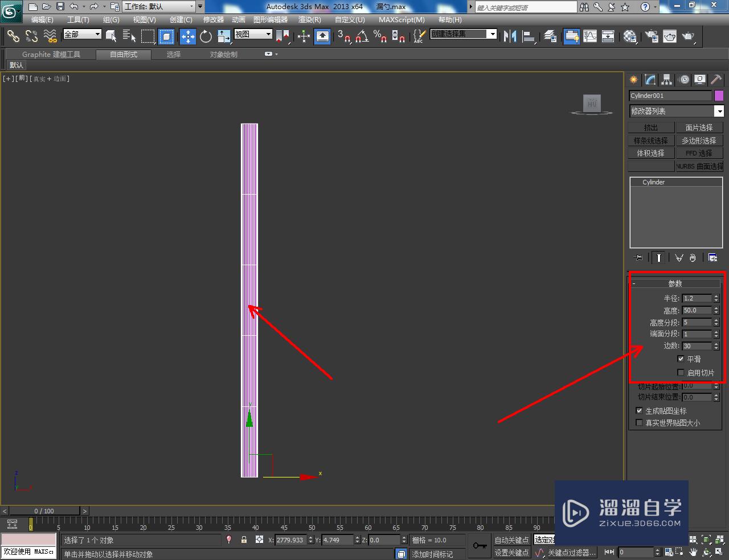The image size is (729, 560).
Task: Toggle Window/Crossing selection mode
Action: click(166, 36)
